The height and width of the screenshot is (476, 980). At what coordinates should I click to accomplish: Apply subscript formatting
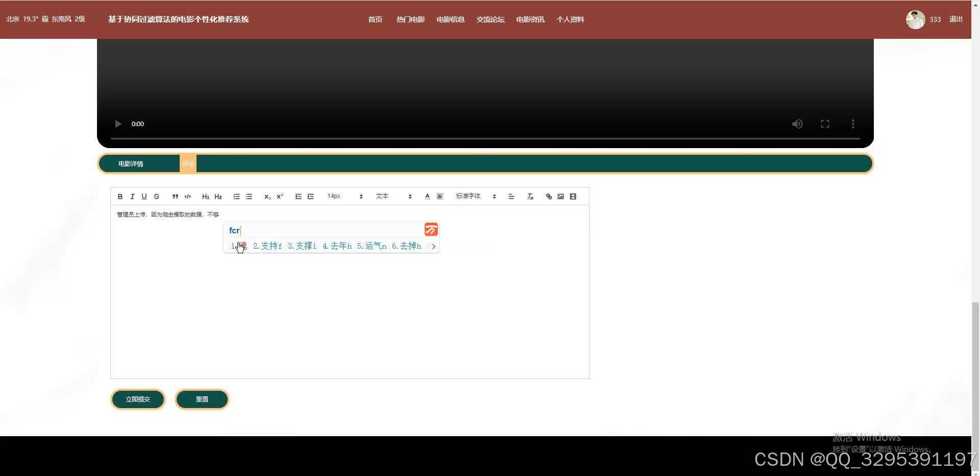click(267, 197)
